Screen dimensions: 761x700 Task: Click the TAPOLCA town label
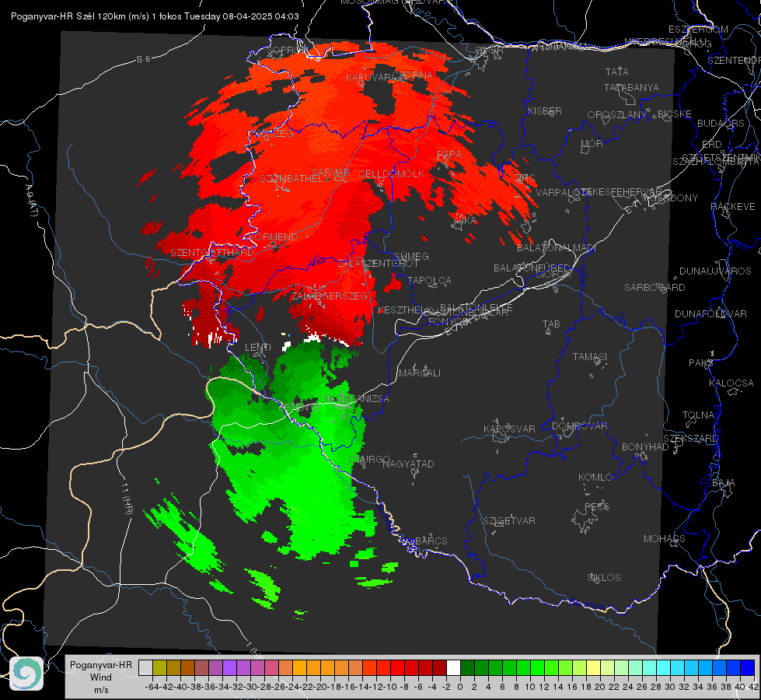point(430,280)
